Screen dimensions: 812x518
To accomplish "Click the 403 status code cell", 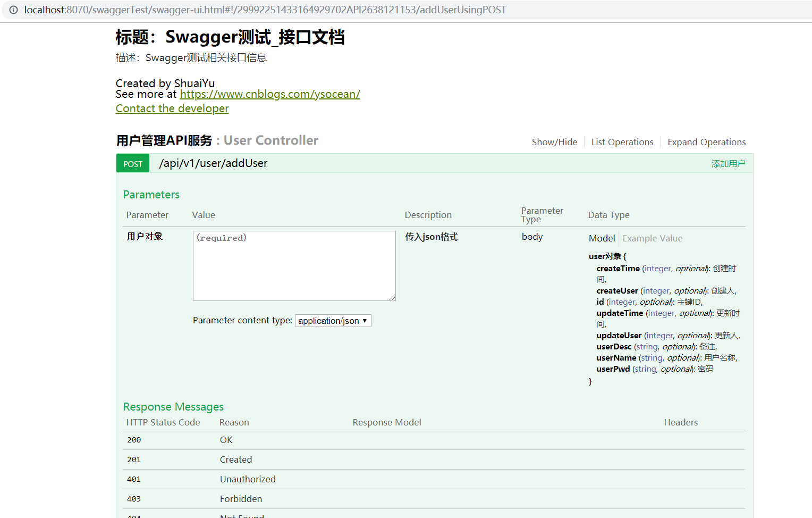I will point(134,499).
